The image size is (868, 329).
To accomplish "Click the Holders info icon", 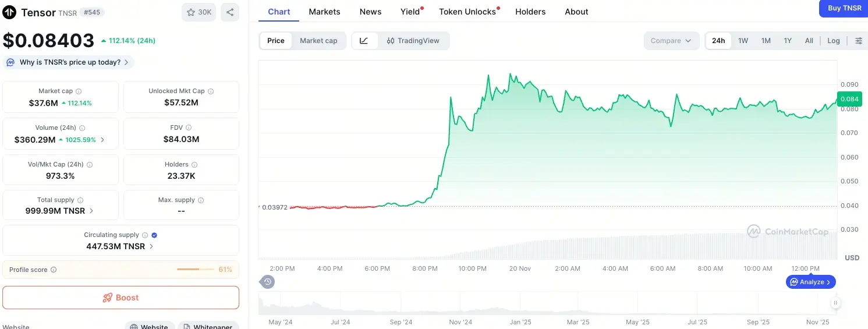I will 194,165.
